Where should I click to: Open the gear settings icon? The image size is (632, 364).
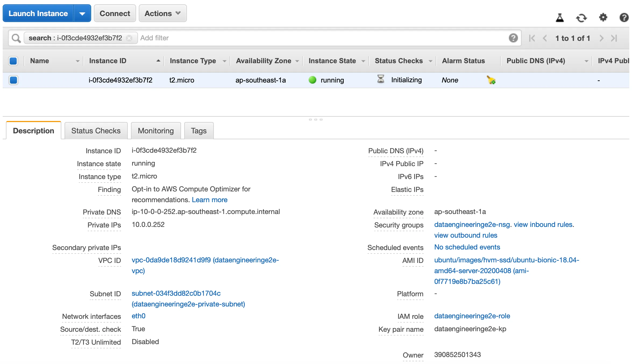click(x=603, y=17)
